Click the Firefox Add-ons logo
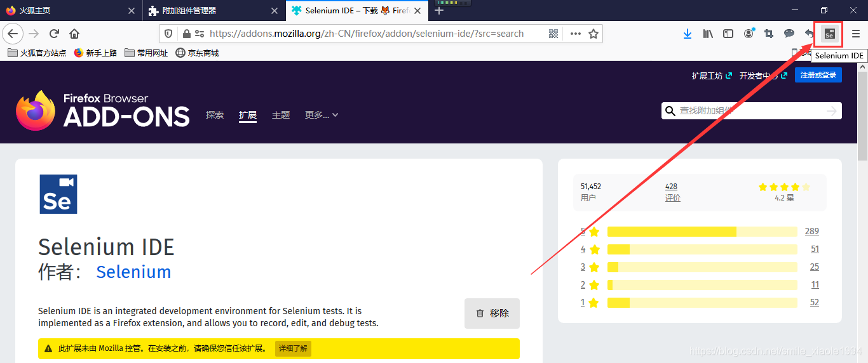Screen dimensions: 868x363 (x=103, y=110)
